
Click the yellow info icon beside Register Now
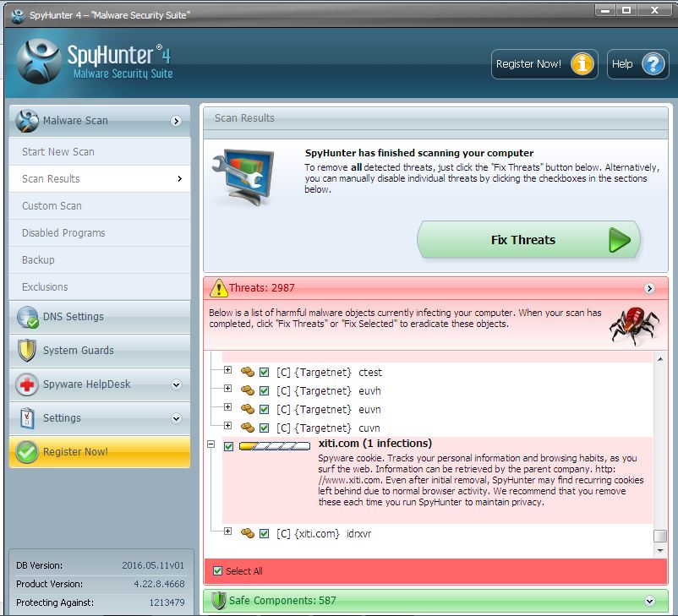click(x=582, y=64)
